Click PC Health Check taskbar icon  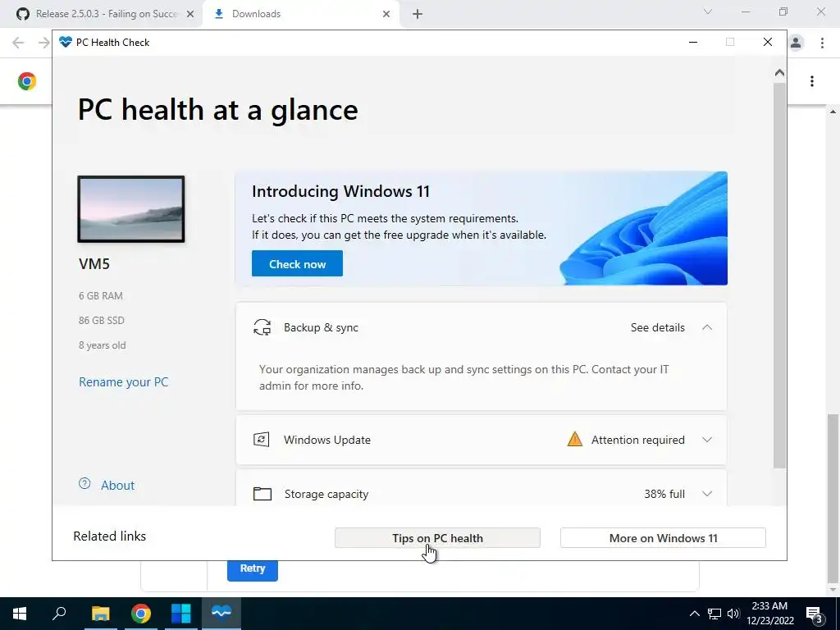pos(221,614)
